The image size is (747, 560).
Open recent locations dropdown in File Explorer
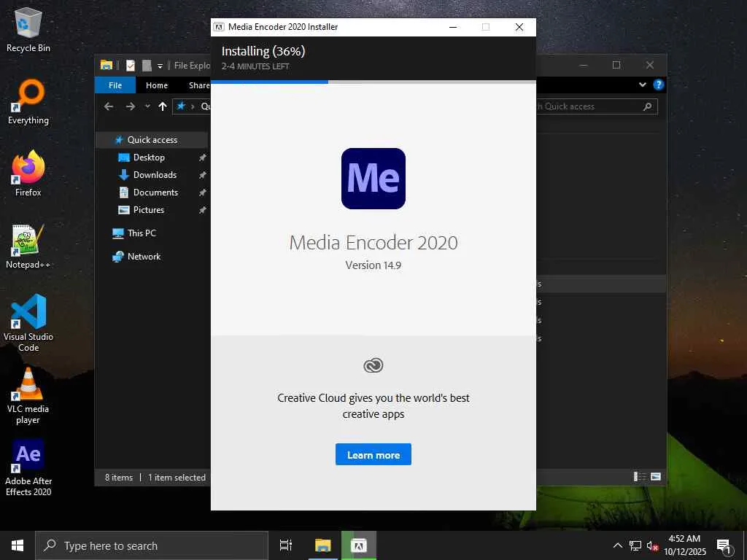click(x=147, y=106)
